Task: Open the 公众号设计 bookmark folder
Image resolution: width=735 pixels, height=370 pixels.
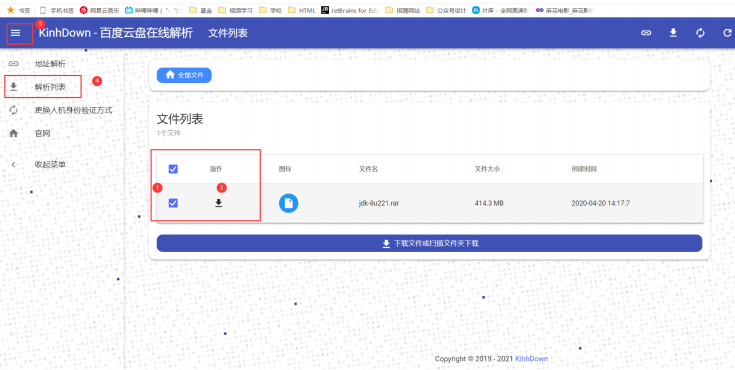Action: 446,10
